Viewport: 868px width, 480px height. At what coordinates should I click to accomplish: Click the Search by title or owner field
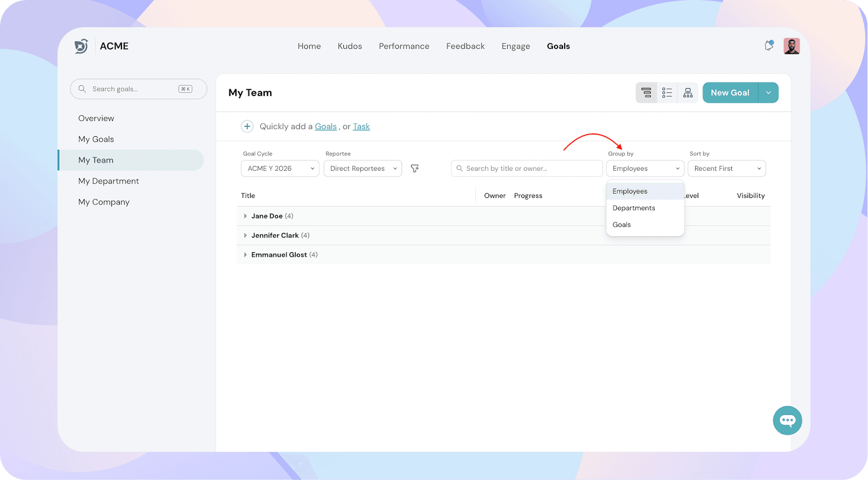[x=526, y=169]
